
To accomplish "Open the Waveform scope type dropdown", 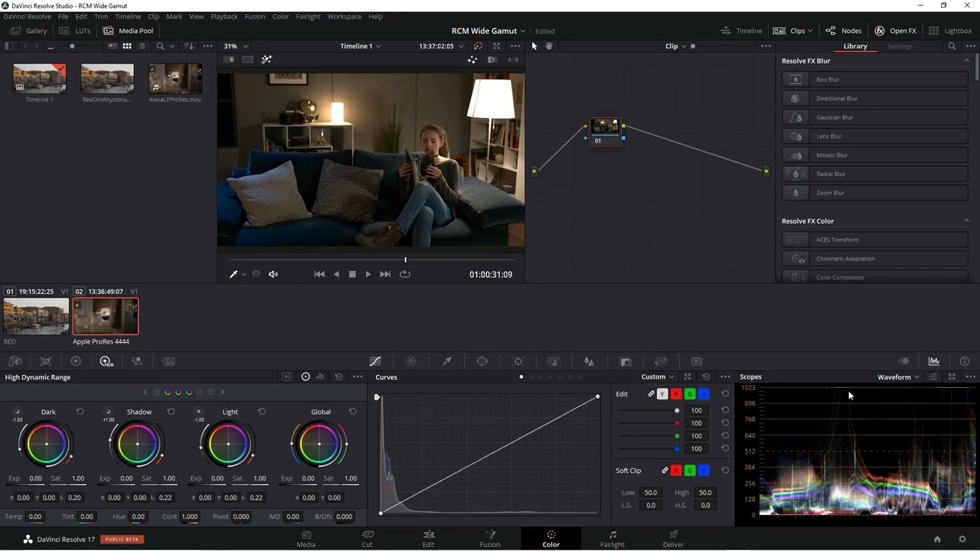I will point(898,377).
